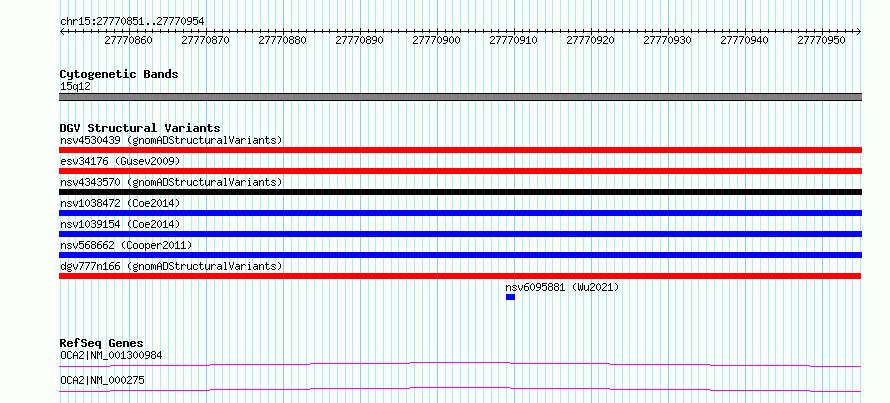The width and height of the screenshot is (890, 403).
Task: Click the small nsv6095881 blue variant block
Action: point(510,297)
